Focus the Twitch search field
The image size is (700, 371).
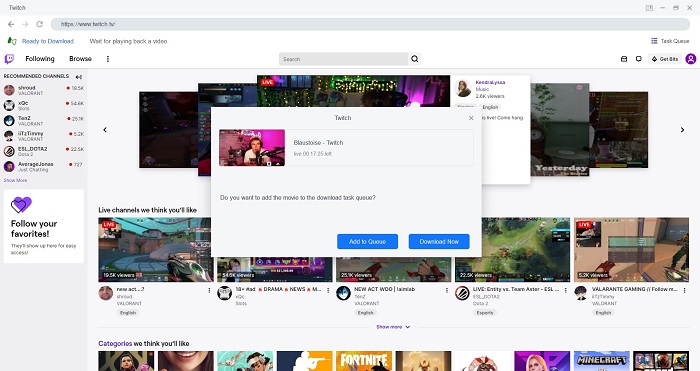point(343,59)
